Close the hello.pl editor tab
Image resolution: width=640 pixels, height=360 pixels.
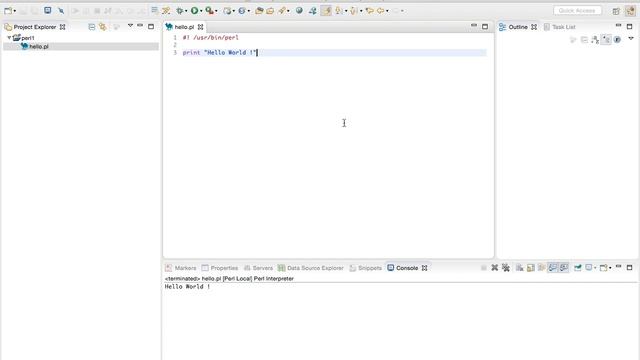(x=200, y=27)
